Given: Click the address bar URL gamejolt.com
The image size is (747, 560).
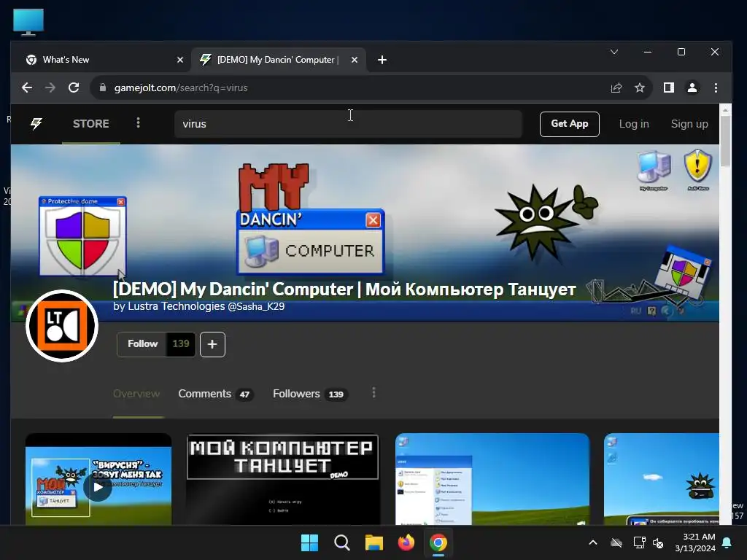Looking at the screenshot, I should 181,87.
